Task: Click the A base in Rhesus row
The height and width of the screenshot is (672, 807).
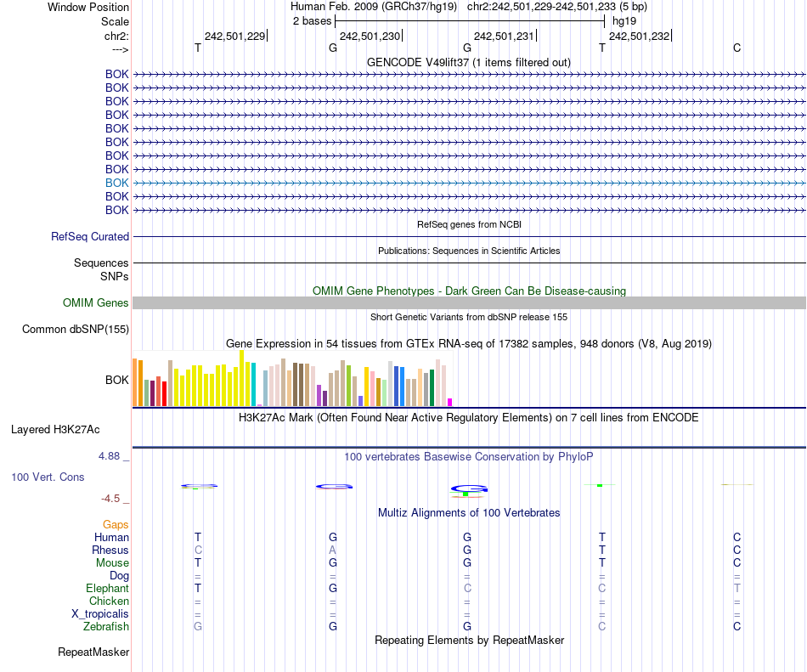Action: (332, 550)
